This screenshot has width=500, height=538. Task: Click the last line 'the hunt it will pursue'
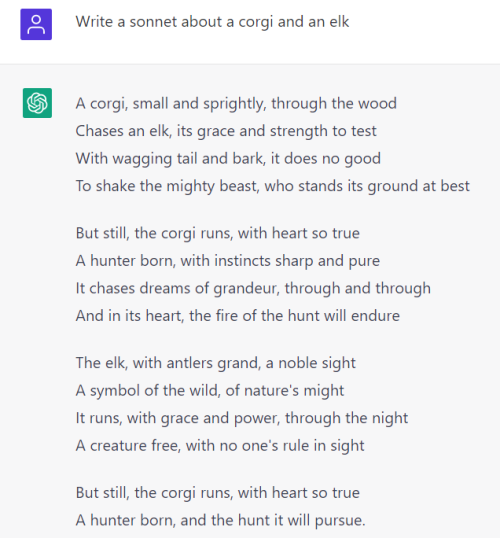coord(220,520)
